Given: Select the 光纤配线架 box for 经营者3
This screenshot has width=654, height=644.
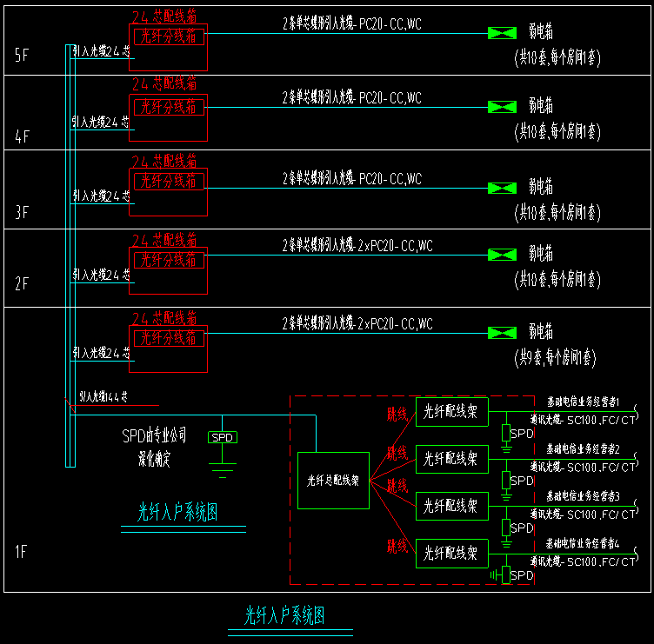Looking at the screenshot, I should point(452,506).
